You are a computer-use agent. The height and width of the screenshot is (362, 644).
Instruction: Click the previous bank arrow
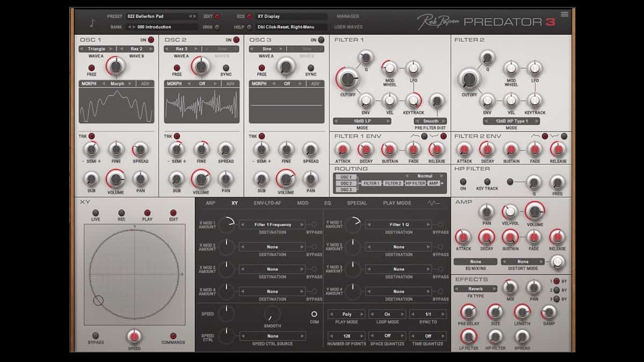[129, 27]
